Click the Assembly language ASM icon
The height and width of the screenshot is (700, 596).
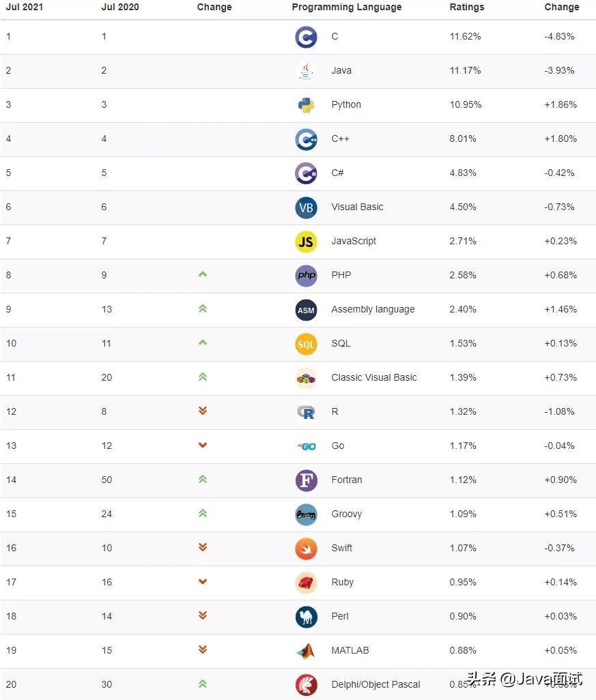click(x=306, y=310)
